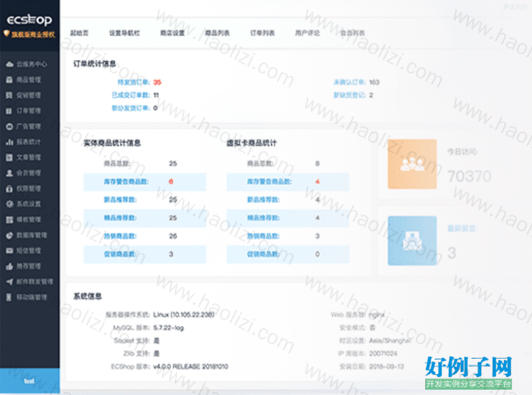Open 系统设置 gear icon
The height and width of the screenshot is (395, 532).
[x=10, y=204]
